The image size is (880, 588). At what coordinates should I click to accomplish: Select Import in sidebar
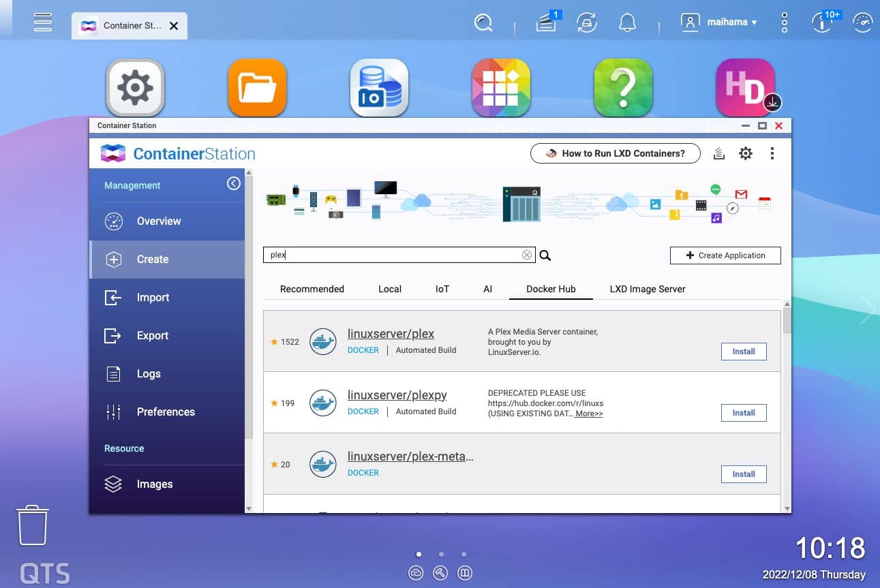167,298
